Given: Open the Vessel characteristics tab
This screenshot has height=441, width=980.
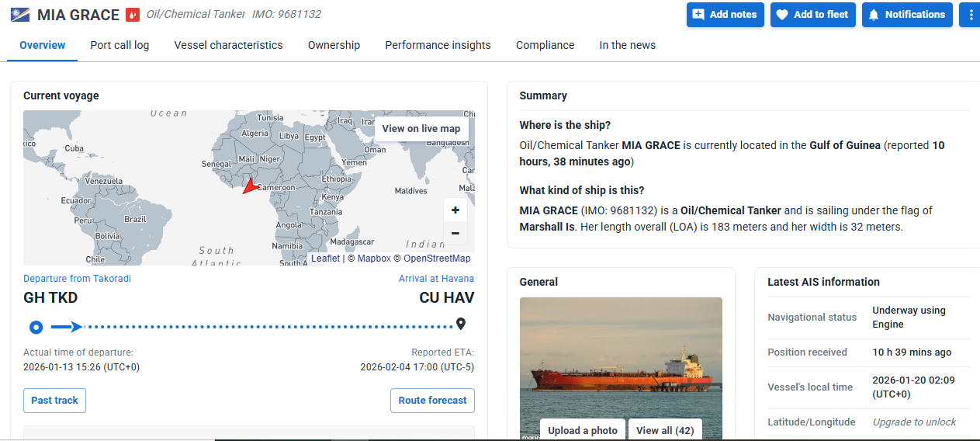Looking at the screenshot, I should [x=228, y=45].
